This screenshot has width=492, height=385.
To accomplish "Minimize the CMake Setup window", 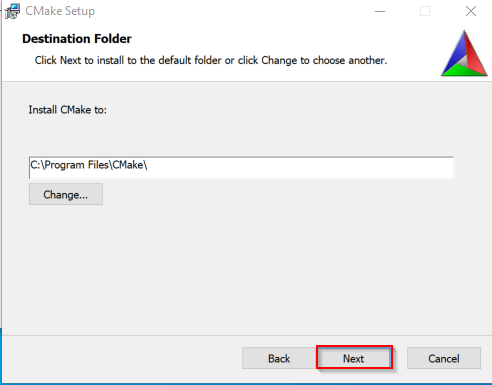I will tap(380, 11).
